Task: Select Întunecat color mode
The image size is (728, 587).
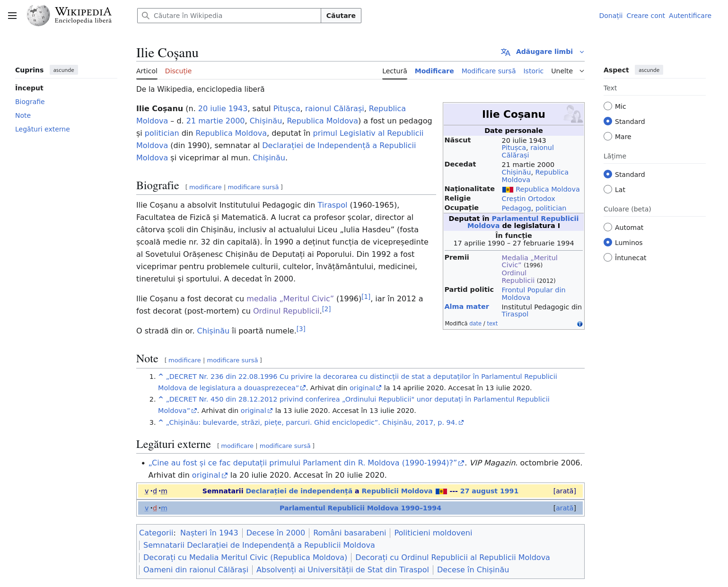Action: 608,258
